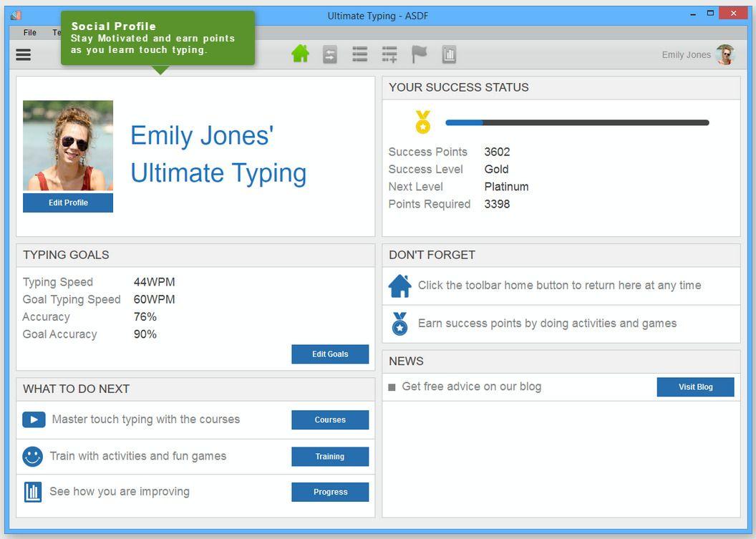The image size is (756, 539).
Task: Click the Visit Blog button
Action: [x=696, y=387]
